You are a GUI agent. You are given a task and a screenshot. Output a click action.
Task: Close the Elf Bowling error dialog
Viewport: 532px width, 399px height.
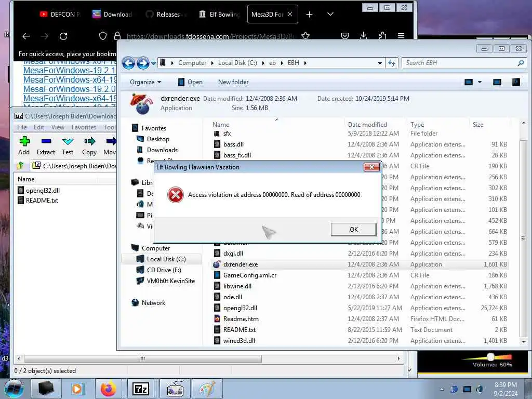[371, 167]
